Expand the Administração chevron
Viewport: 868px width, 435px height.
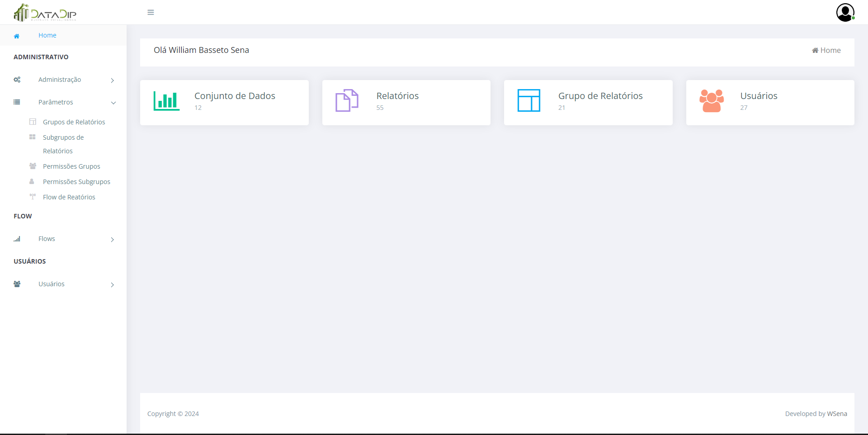tap(113, 80)
